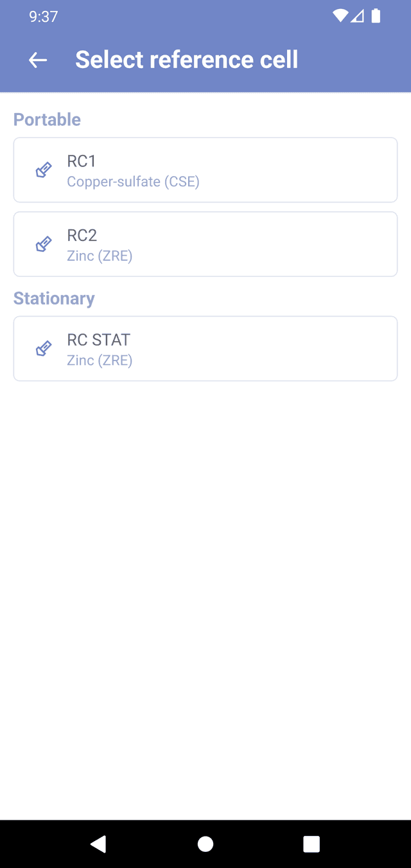Click the RC STAT reference cell icon
411x868 pixels.
pyautogui.click(x=44, y=349)
